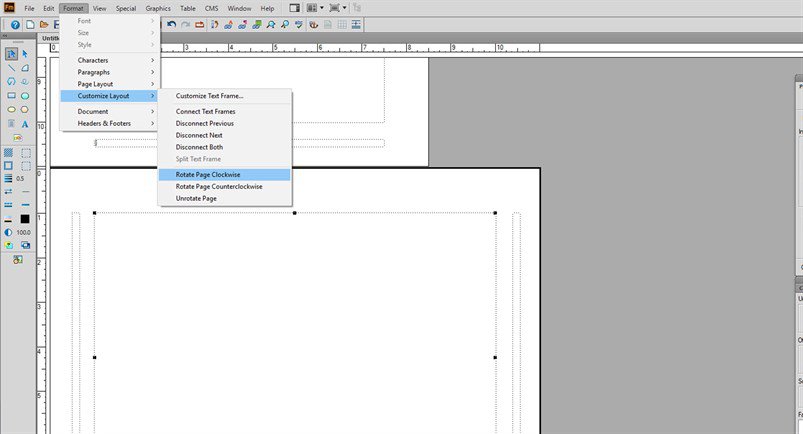803x434 pixels.
Task: Click the color stripes tool beside black swatch
Action: (x=9, y=219)
